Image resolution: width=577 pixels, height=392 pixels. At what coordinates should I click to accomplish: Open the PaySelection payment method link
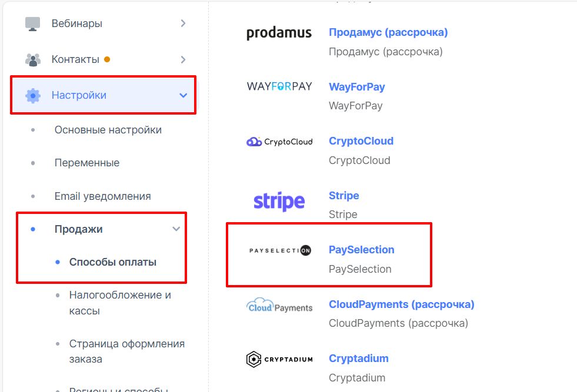click(361, 250)
